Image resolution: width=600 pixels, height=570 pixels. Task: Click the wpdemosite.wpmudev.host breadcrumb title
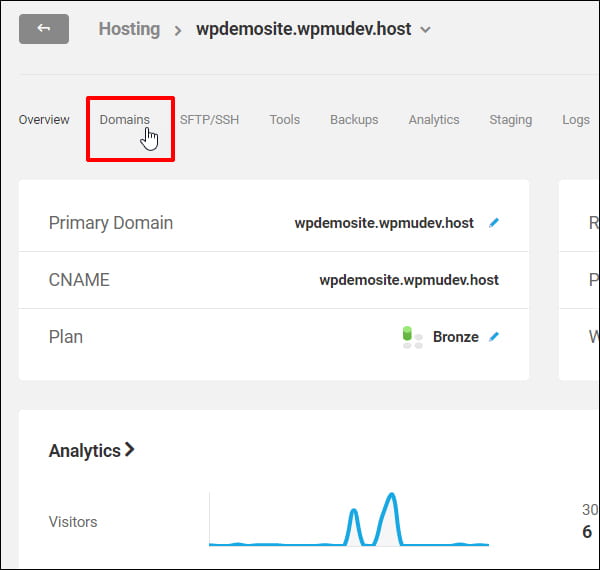tap(304, 29)
